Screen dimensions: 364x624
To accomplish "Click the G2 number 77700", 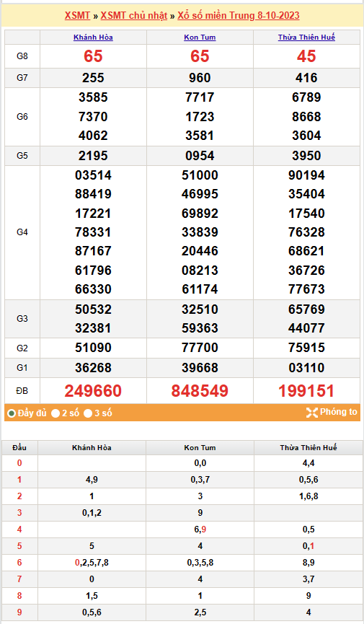I will (200, 348).
